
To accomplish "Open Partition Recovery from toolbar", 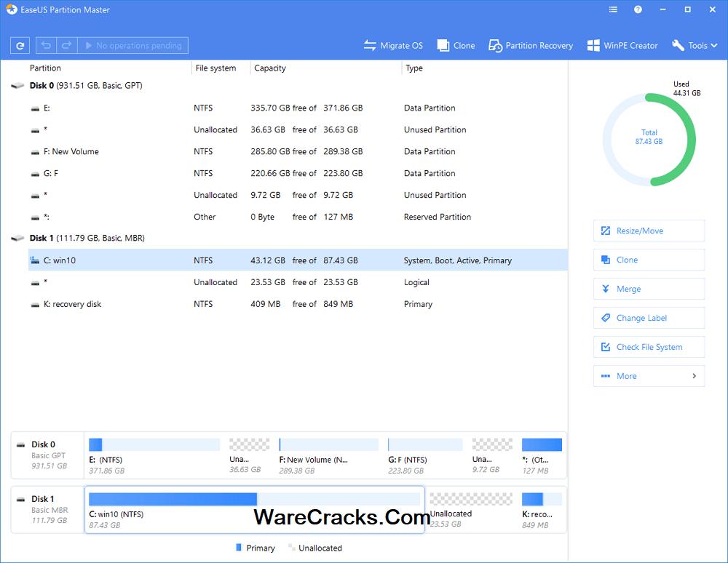I will pos(531,45).
